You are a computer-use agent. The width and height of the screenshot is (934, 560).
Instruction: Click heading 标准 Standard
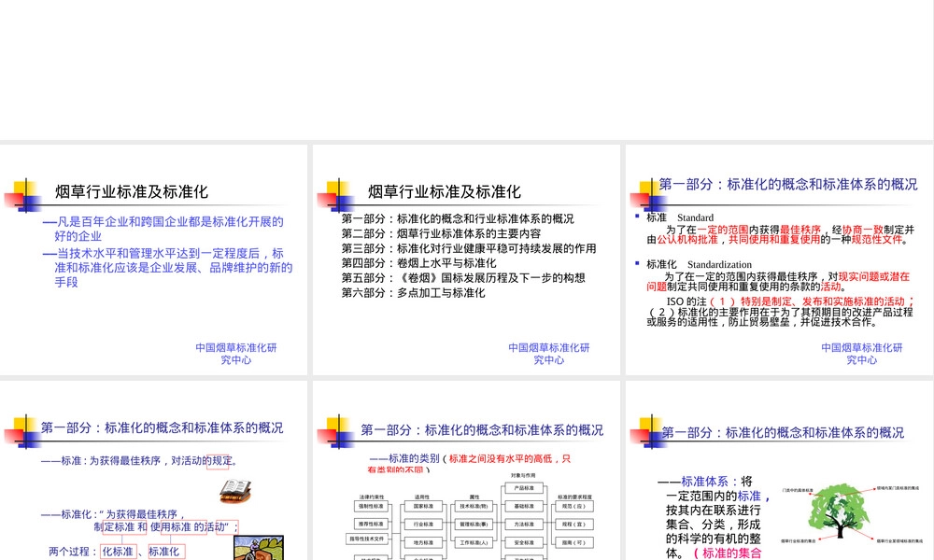[x=680, y=217]
